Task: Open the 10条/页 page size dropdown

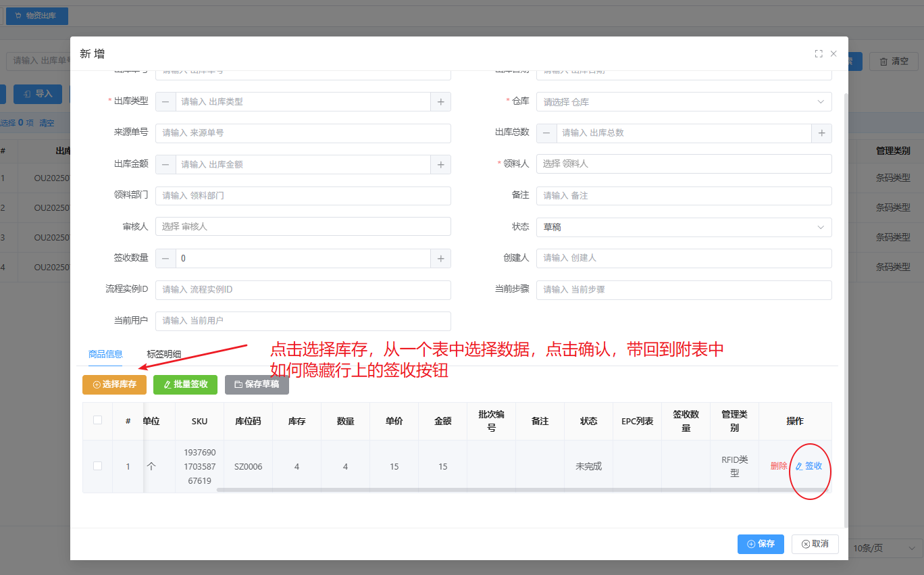Action: click(884, 548)
